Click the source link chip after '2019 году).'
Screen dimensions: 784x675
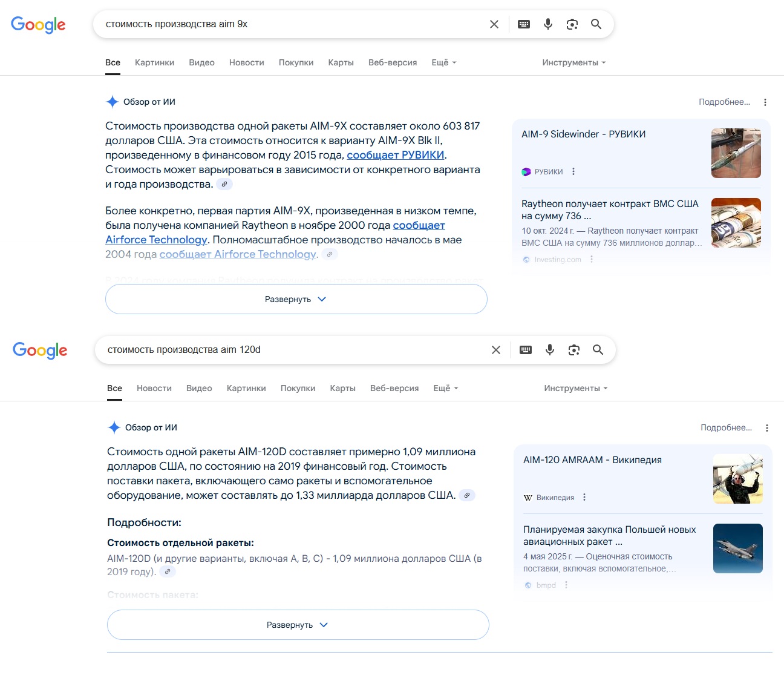168,571
